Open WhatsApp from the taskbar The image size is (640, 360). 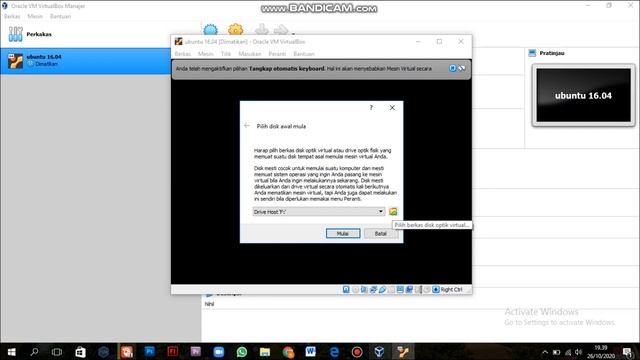(242, 352)
